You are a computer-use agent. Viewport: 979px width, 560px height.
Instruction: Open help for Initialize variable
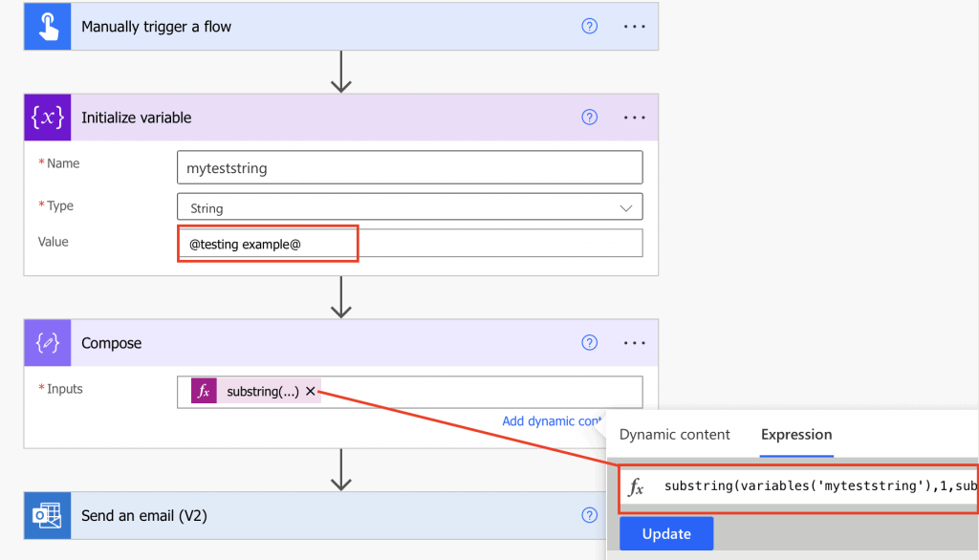point(589,118)
